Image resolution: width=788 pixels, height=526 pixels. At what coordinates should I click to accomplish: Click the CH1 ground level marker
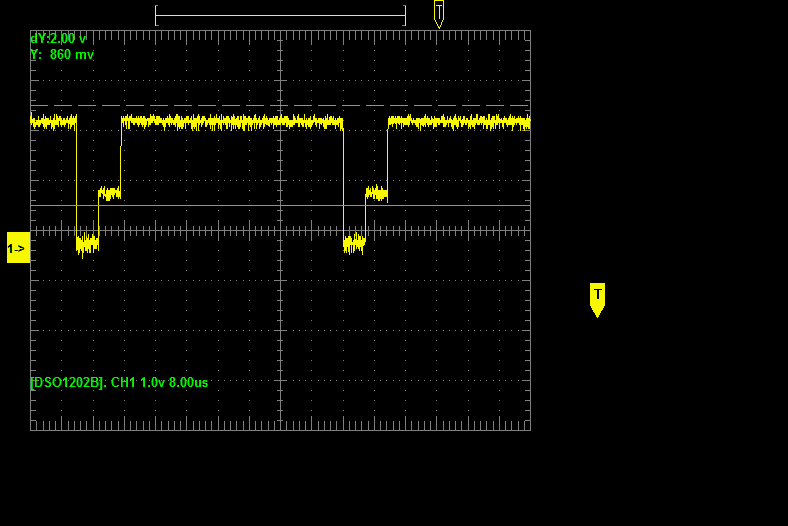[x=18, y=248]
